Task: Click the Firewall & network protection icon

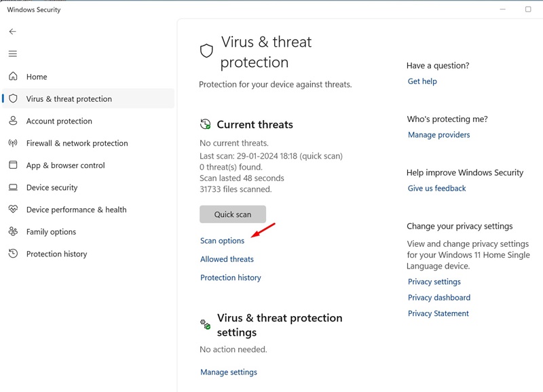Action: pos(13,143)
